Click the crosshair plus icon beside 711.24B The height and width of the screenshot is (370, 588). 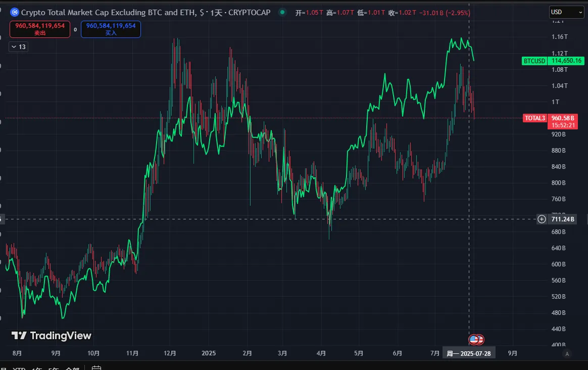pyautogui.click(x=542, y=219)
